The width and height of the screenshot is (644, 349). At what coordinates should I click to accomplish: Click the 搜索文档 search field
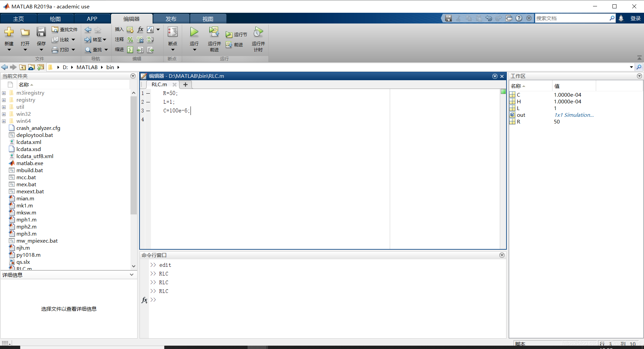pos(572,18)
